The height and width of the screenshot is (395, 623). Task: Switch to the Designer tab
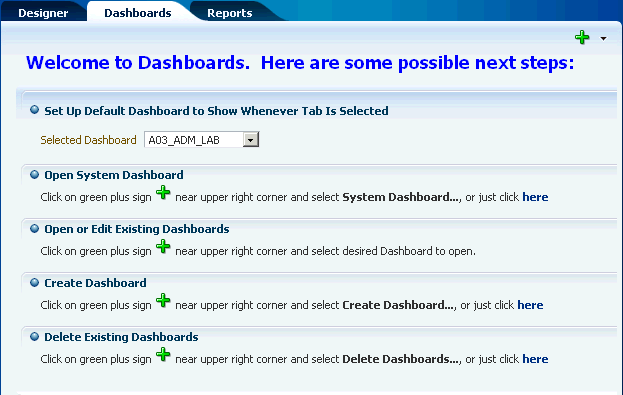coord(43,13)
